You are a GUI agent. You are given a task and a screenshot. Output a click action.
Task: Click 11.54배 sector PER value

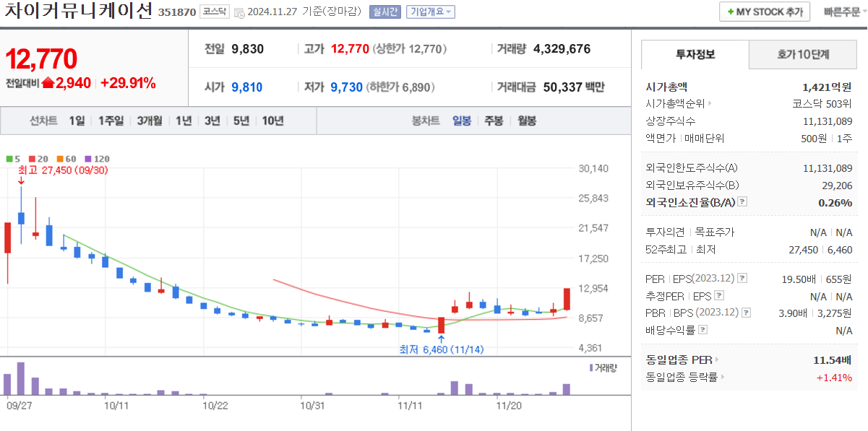[x=832, y=360]
